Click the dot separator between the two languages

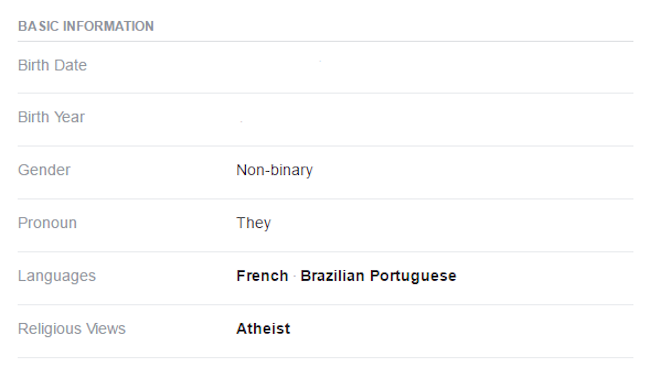pyautogui.click(x=294, y=276)
